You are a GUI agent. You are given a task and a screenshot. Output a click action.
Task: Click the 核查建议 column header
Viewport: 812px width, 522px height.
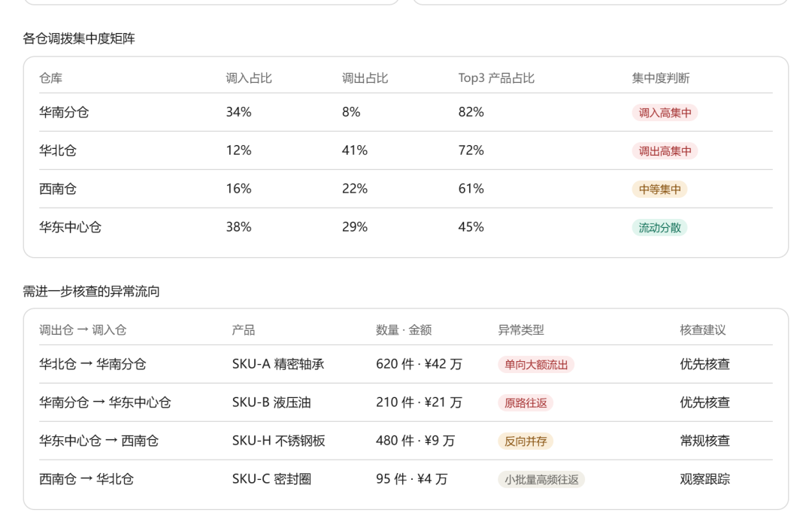(703, 330)
